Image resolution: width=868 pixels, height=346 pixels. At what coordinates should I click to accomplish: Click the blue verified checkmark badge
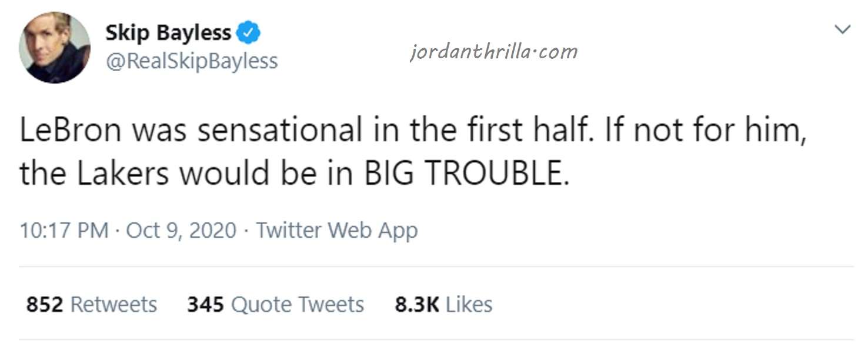coord(248,34)
